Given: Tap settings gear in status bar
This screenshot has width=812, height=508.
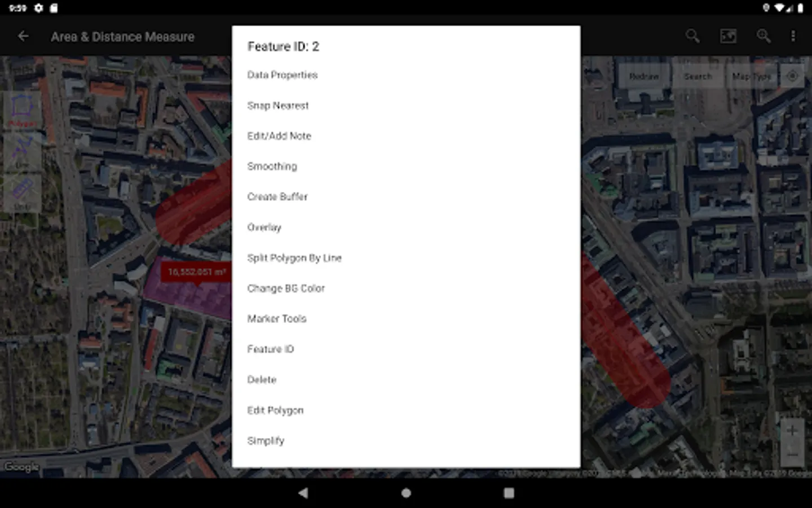Looking at the screenshot, I should tap(38, 8).
